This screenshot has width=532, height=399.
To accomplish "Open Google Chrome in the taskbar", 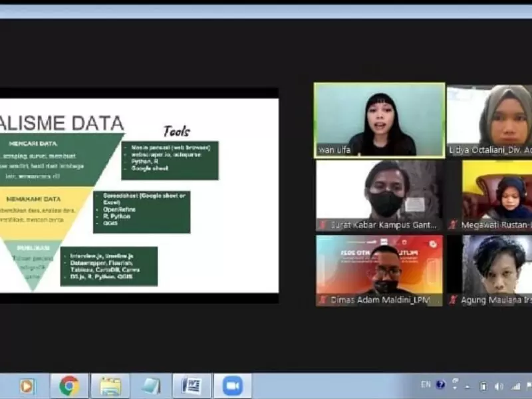I will 70,386.
